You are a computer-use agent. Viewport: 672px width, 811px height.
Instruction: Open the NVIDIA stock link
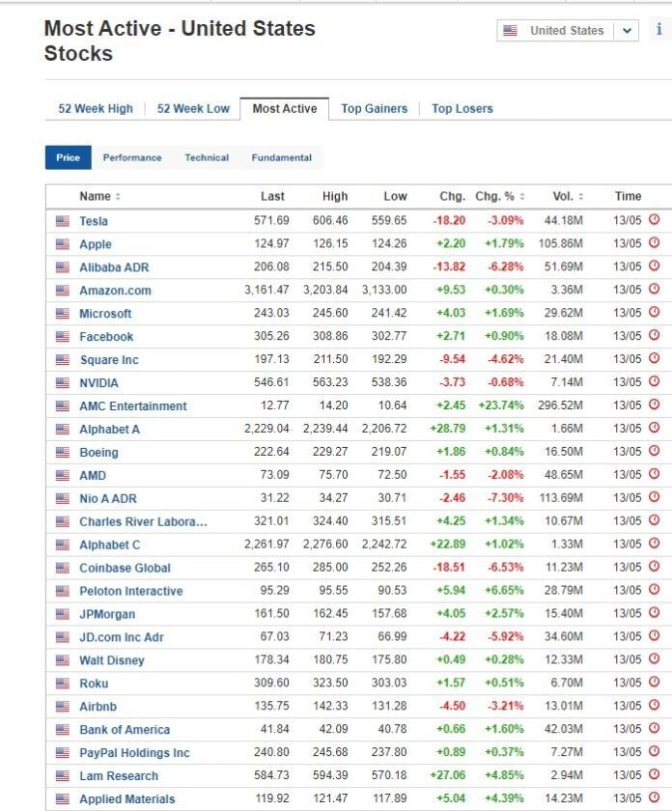98,383
